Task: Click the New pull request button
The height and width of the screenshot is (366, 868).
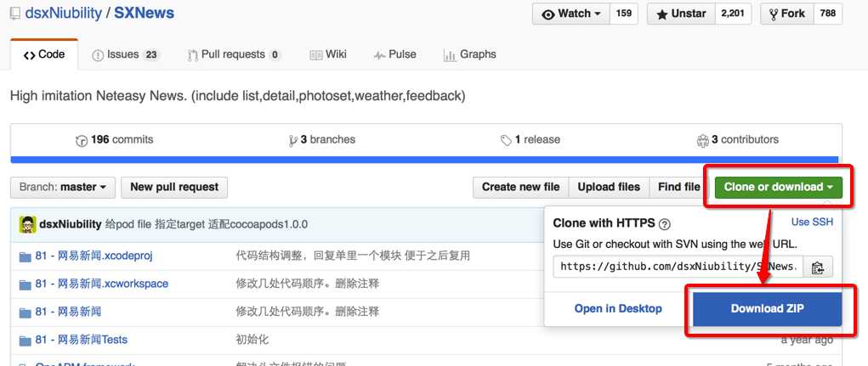Action: tap(174, 188)
